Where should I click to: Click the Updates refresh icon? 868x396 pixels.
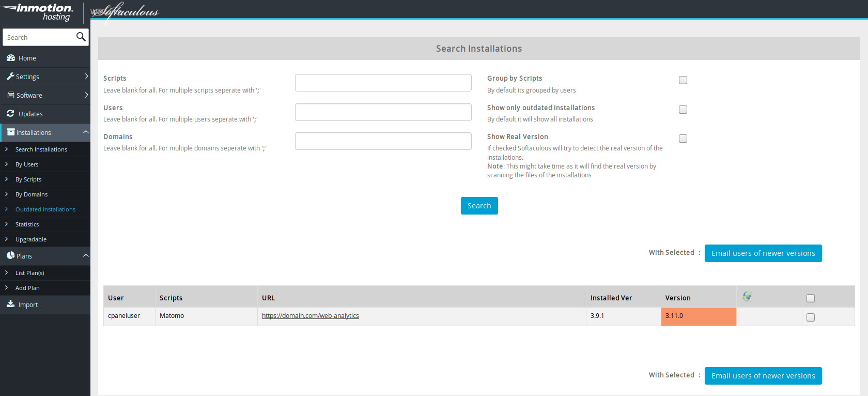coord(10,114)
